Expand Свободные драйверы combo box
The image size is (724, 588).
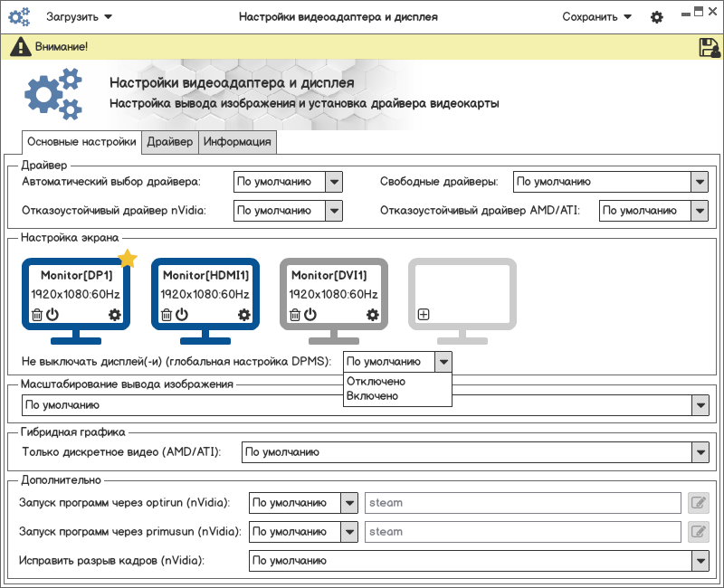(610, 182)
